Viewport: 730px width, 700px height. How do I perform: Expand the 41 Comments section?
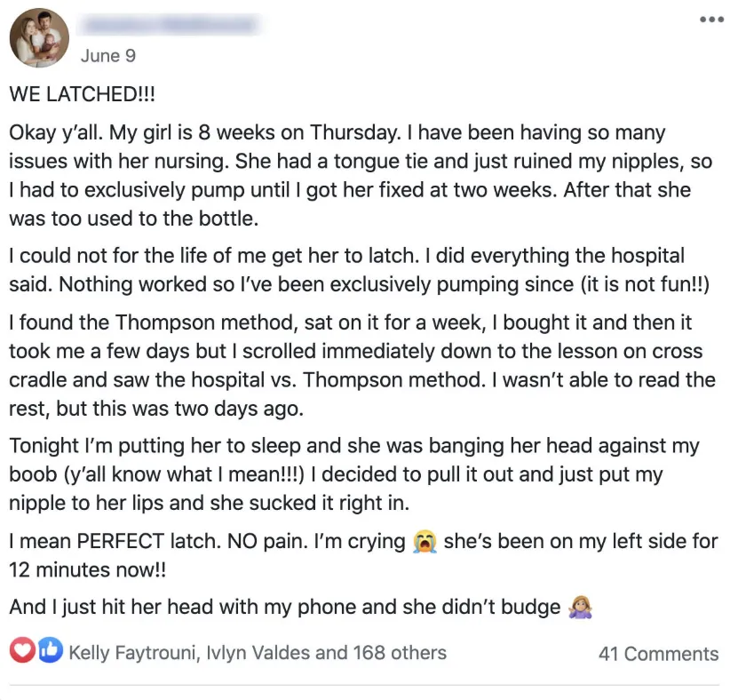(658, 654)
